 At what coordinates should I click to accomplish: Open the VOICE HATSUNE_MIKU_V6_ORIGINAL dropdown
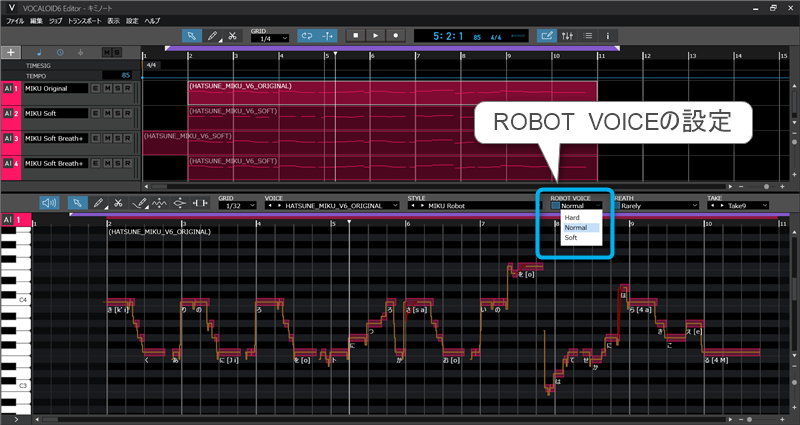click(332, 206)
